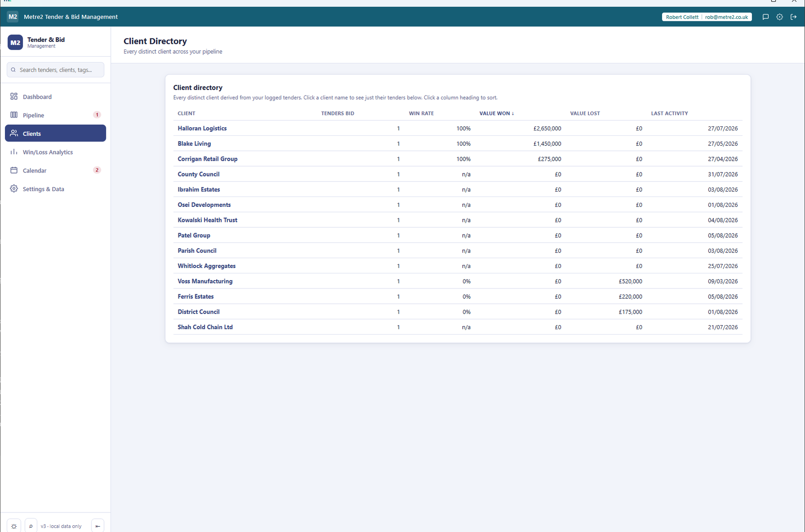
Task: Click the £1,450,000 value won cell
Action: (547, 144)
